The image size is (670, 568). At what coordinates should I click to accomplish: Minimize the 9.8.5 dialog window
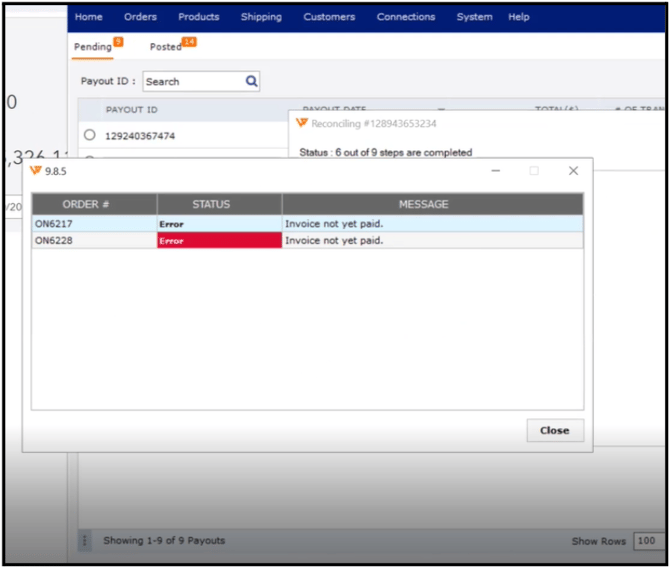[x=496, y=171]
